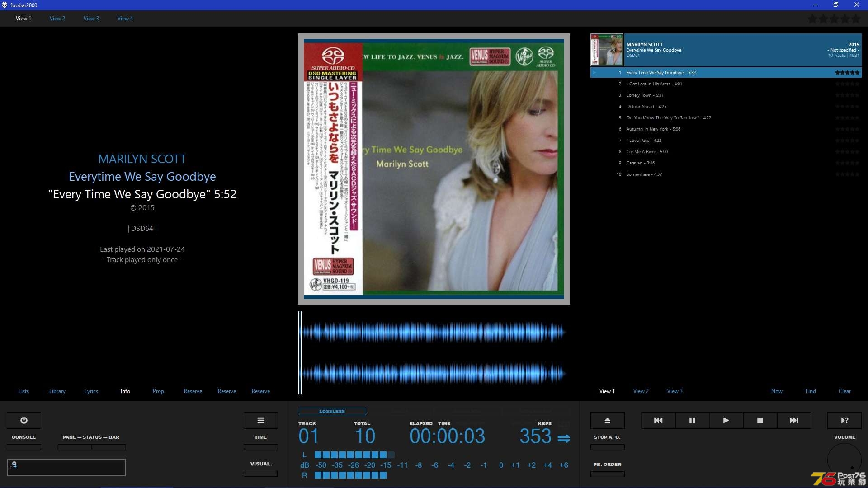This screenshot has height=488, width=868.
Task: Click the last Reserve tab
Action: (261, 391)
